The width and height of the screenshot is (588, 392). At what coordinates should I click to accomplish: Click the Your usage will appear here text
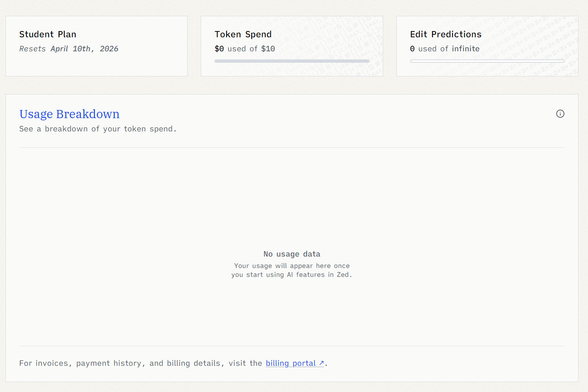click(x=292, y=270)
